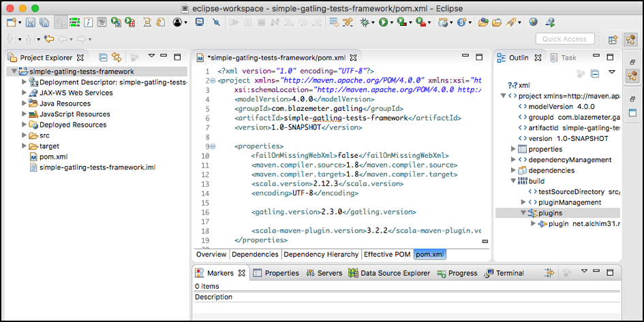644x322 pixels.
Task: Click the Save toolbar icon
Action: tap(31, 23)
